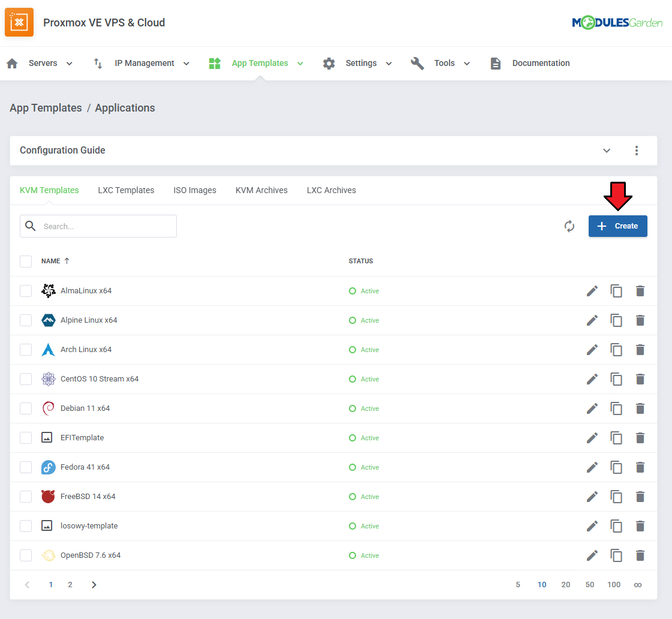Viewport: 672px width, 619px height.
Task: Switch to the KVM Archives tab
Action: click(261, 190)
